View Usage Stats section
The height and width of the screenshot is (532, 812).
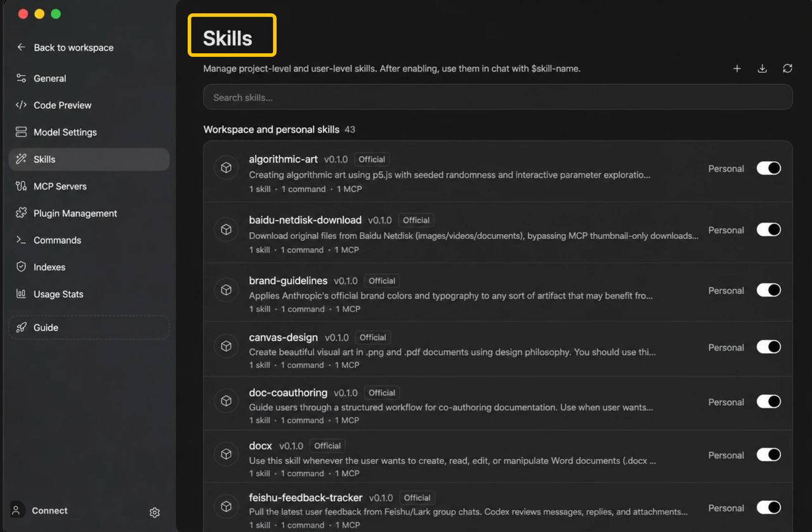(x=89, y=294)
